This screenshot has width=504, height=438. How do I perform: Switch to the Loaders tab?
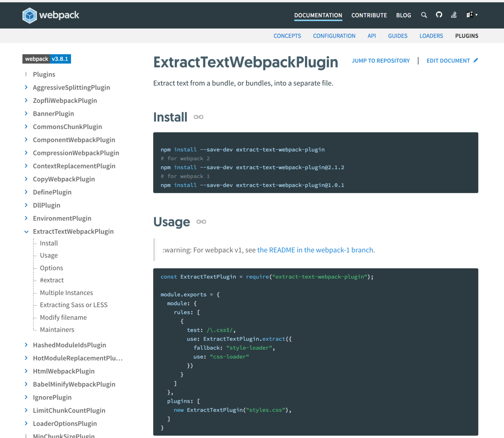point(431,36)
